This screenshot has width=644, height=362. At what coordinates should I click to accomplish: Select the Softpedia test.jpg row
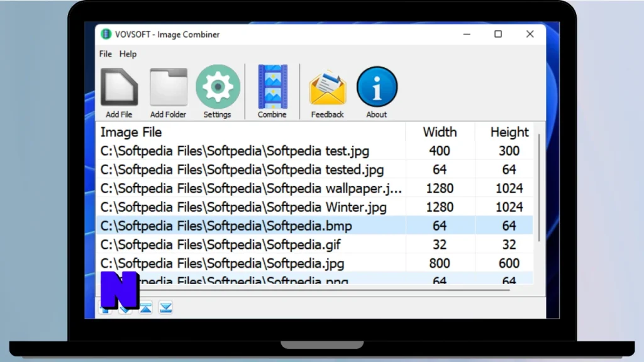314,151
